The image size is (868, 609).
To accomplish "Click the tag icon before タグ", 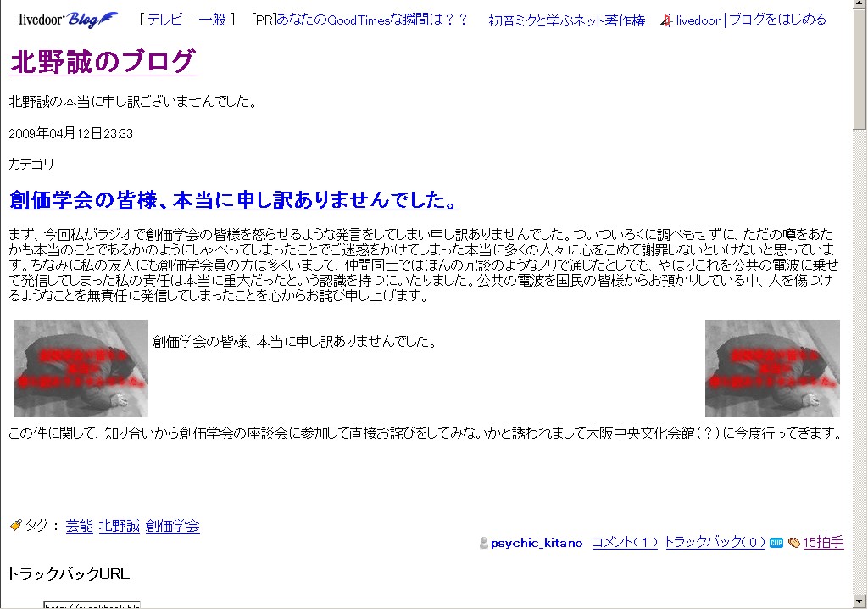I will tap(15, 525).
